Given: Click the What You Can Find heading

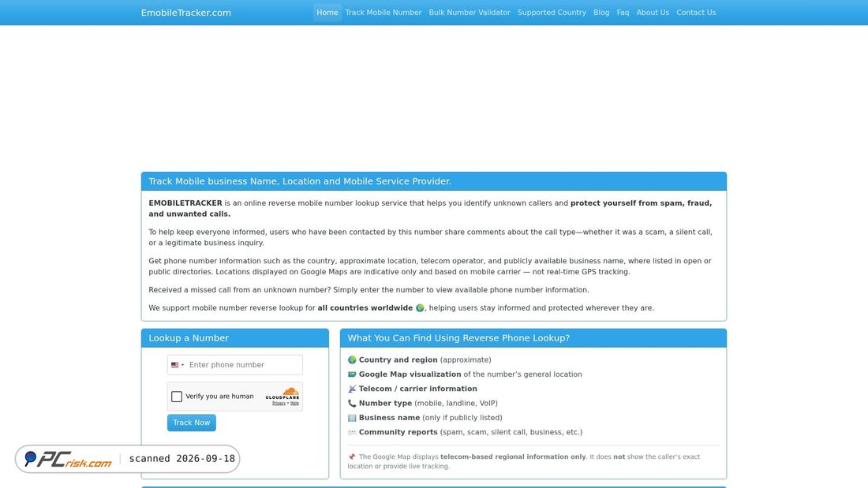Looking at the screenshot, I should (x=458, y=338).
